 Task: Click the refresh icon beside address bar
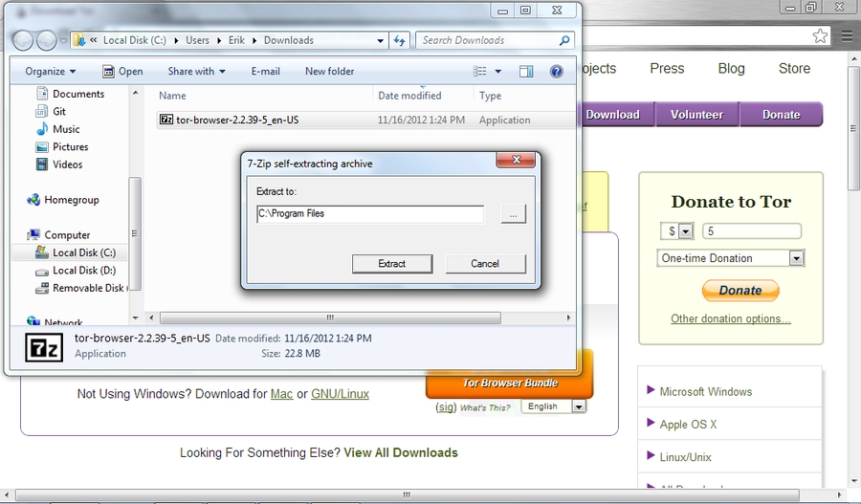coord(400,40)
